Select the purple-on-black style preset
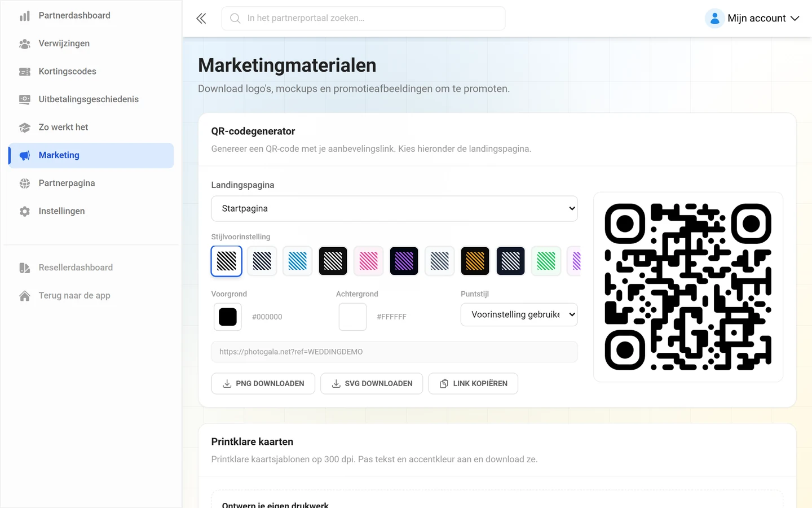This screenshot has height=508, width=812. point(404,261)
